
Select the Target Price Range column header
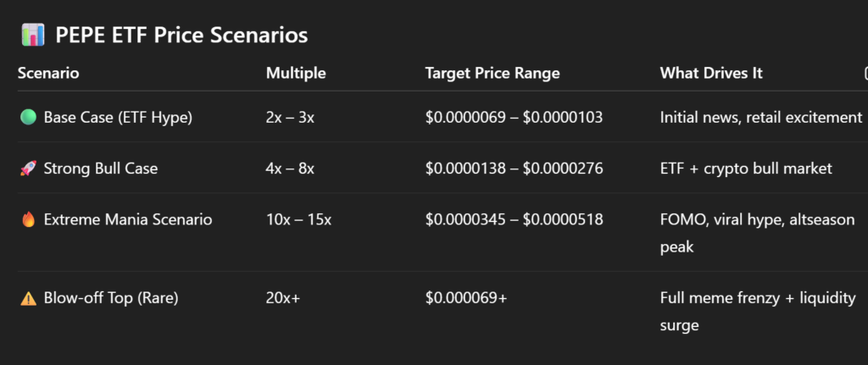click(x=492, y=74)
